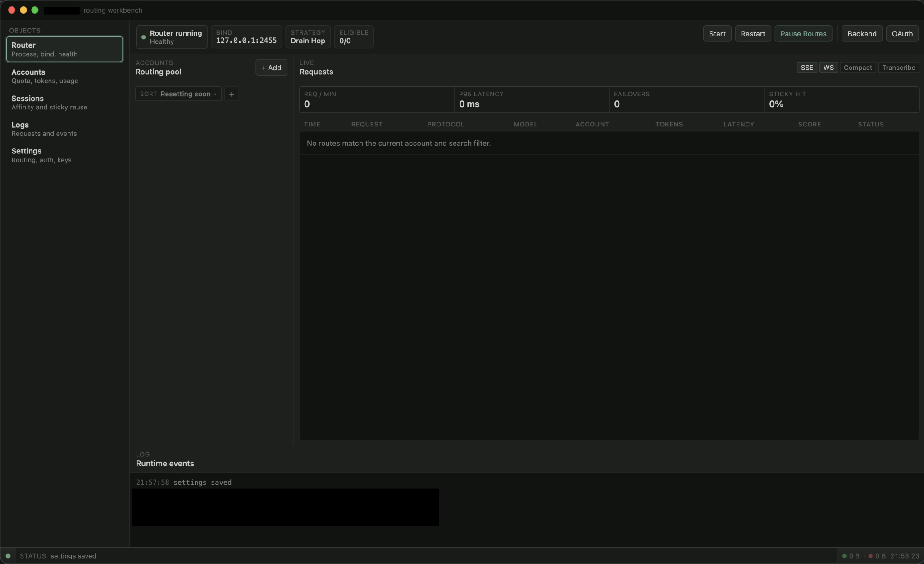This screenshot has height=564, width=924.
Task: Click the plus icon beside Sort dropdown
Action: tap(232, 94)
